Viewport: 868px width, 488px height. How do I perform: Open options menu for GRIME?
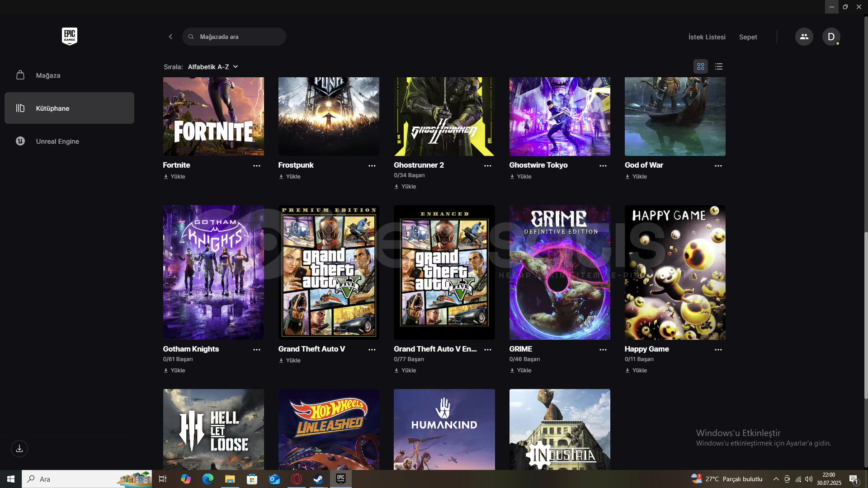[603, 350]
